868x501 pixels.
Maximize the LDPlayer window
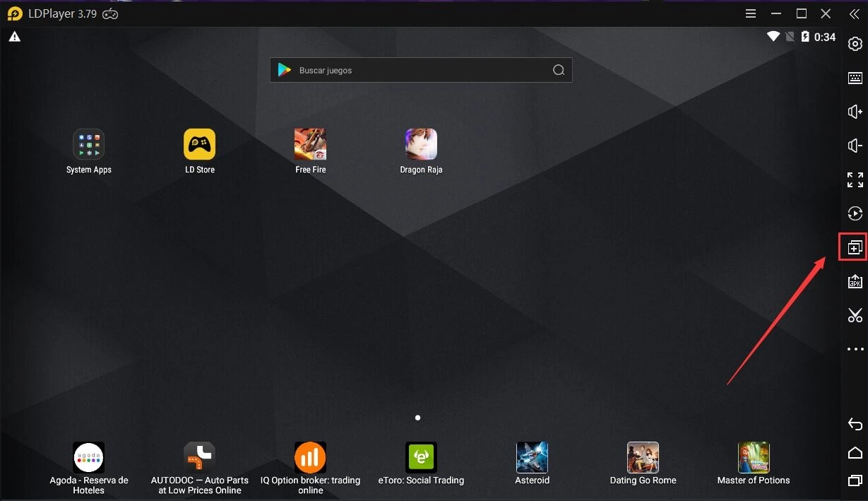(802, 13)
